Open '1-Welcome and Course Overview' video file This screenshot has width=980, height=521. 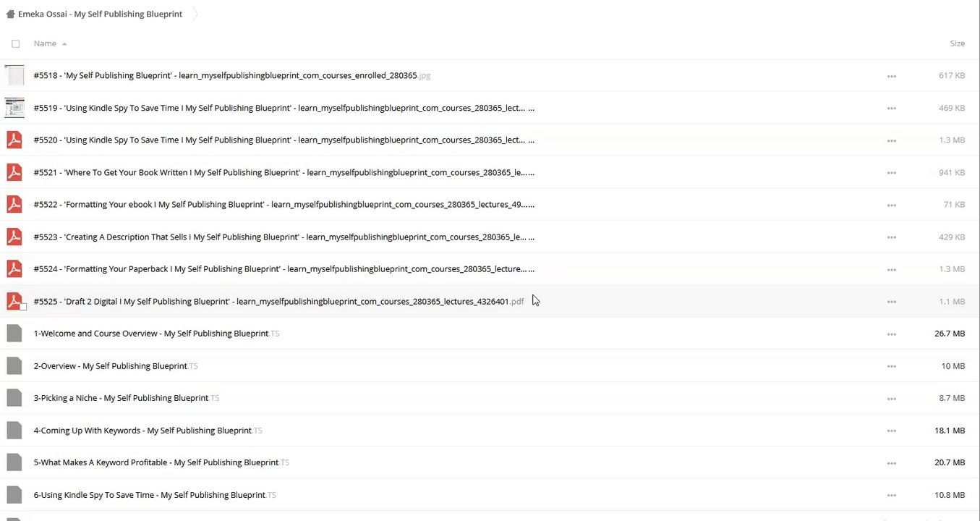[150, 334]
